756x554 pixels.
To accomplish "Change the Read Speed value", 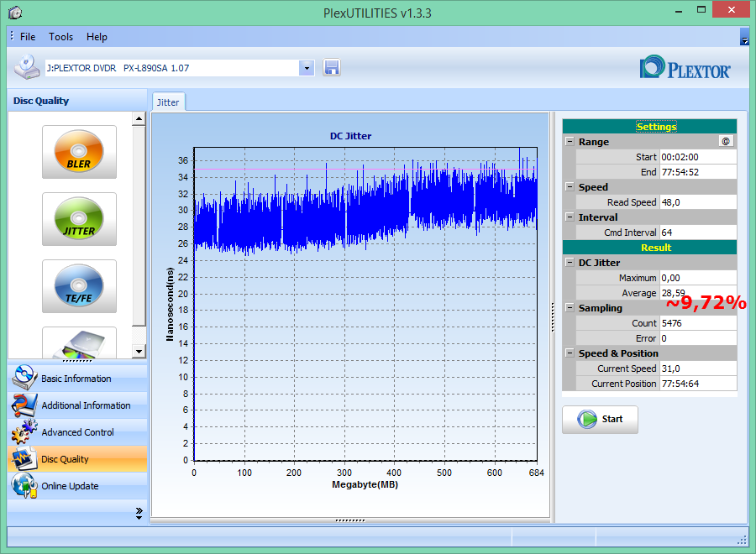I will click(x=698, y=202).
